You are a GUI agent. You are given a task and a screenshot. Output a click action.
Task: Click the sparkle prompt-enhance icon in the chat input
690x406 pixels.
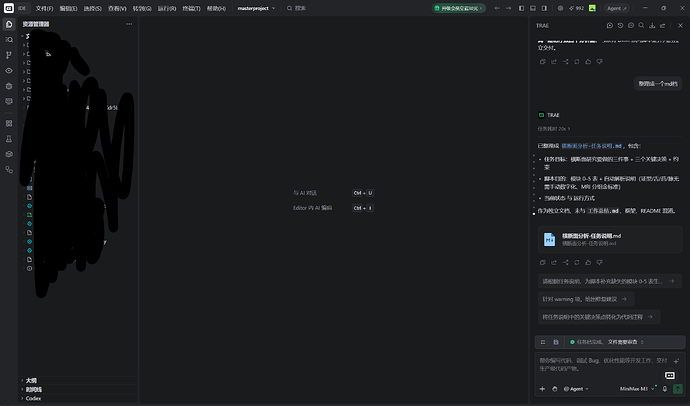point(676,361)
